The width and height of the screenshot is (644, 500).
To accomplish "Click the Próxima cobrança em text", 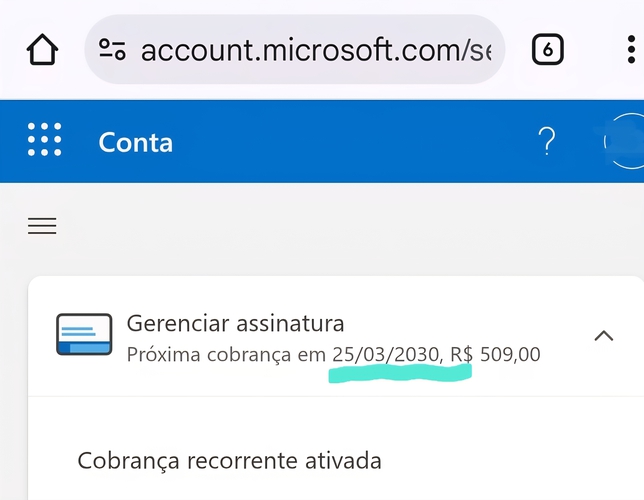I will pos(227,354).
